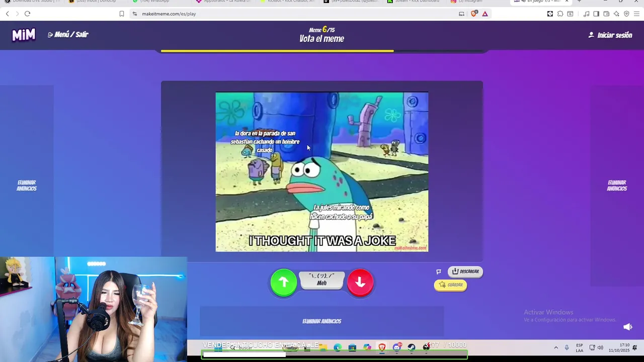The image size is (644, 362).
Task: Open address bar cast/install icon
Action: click(x=461, y=14)
